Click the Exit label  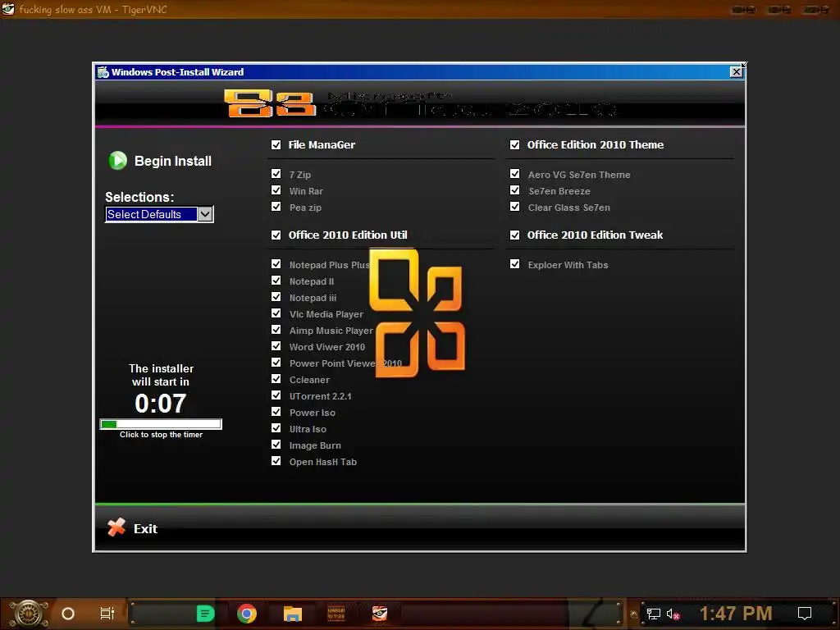click(x=145, y=529)
